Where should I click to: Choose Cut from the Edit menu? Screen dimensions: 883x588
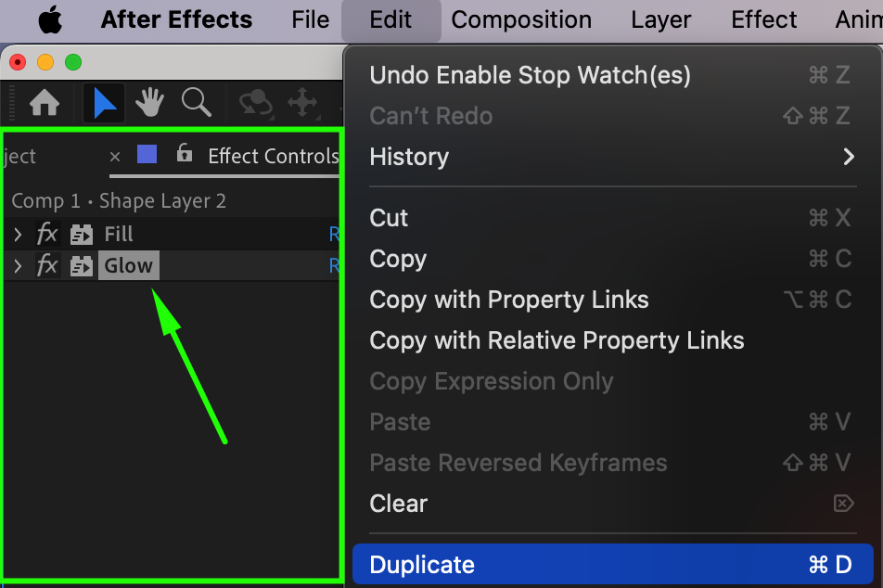613,218
